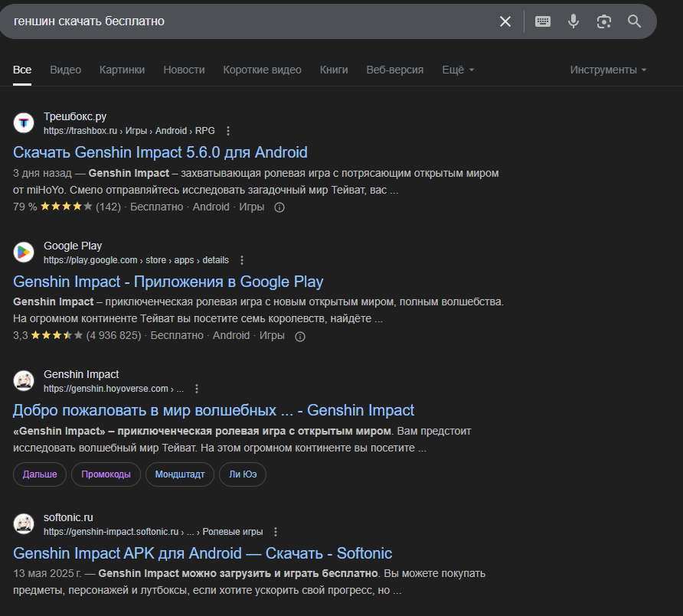Open the on-screen keyboard input tool

click(543, 21)
